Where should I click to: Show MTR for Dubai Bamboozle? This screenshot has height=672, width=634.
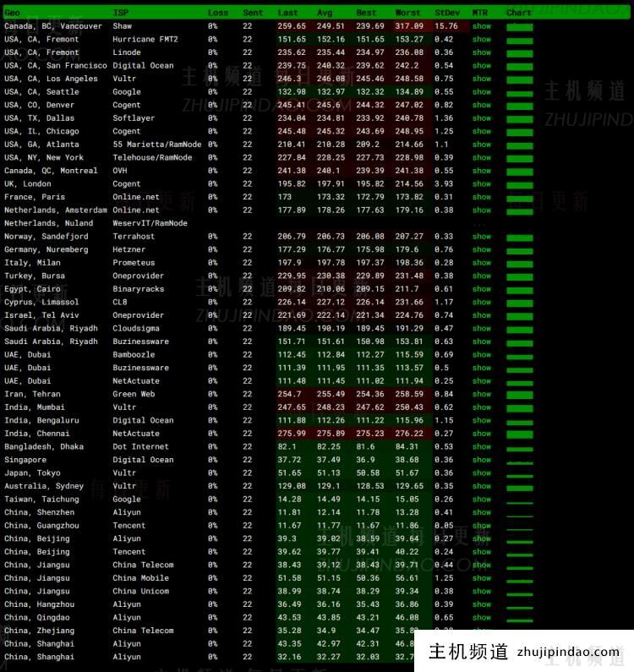pos(481,355)
